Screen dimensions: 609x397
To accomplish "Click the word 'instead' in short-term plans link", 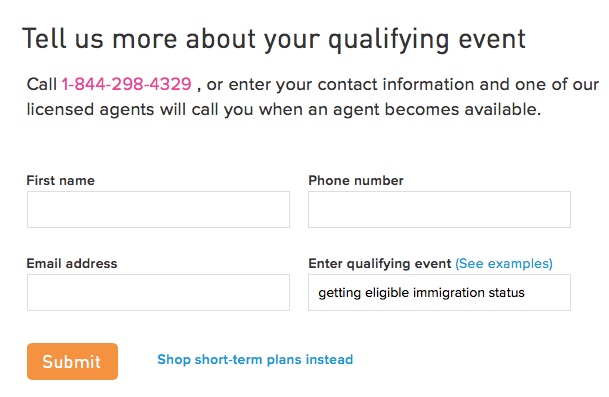I will [x=329, y=360].
